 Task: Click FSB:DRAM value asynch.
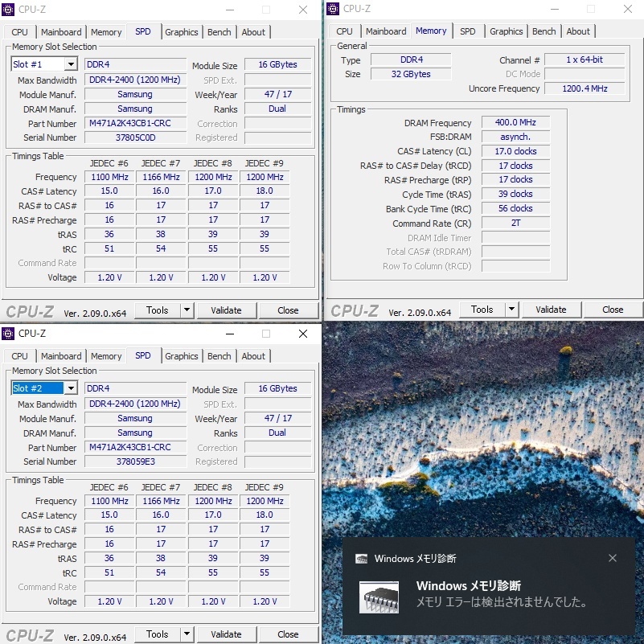tap(516, 137)
